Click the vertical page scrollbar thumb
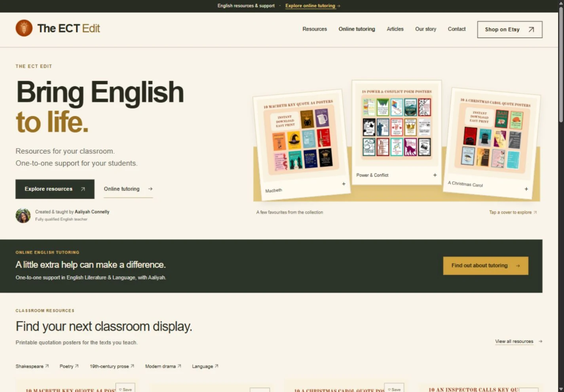This screenshot has height=392, width=564. (561, 65)
